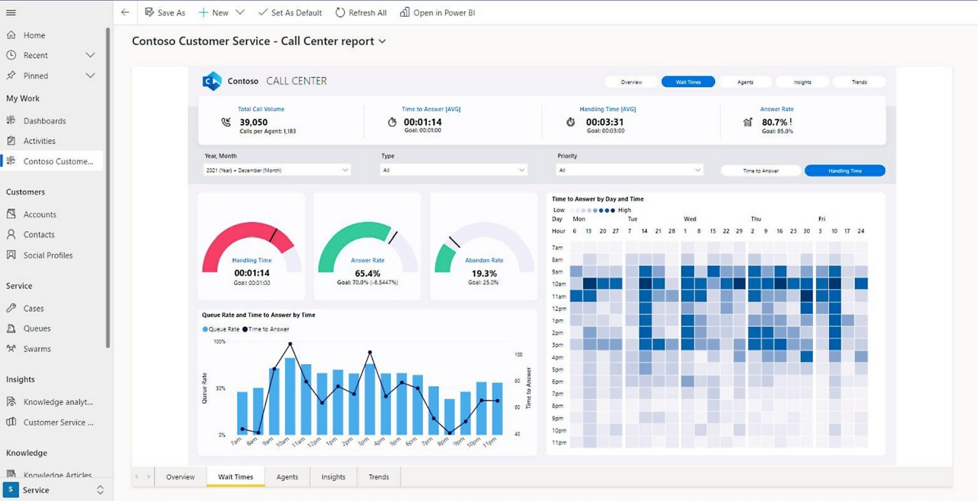The height and width of the screenshot is (501, 980).
Task: Open the hamburger navigation menu
Action: tap(11, 12)
